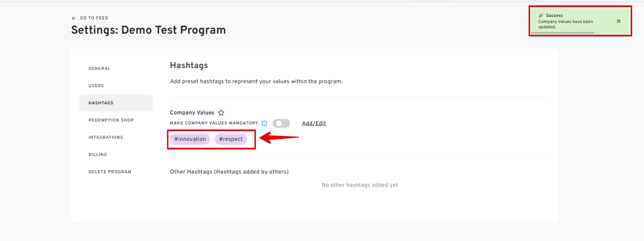
Task: Click the party popper icon in the Success toast
Action: click(541, 15)
